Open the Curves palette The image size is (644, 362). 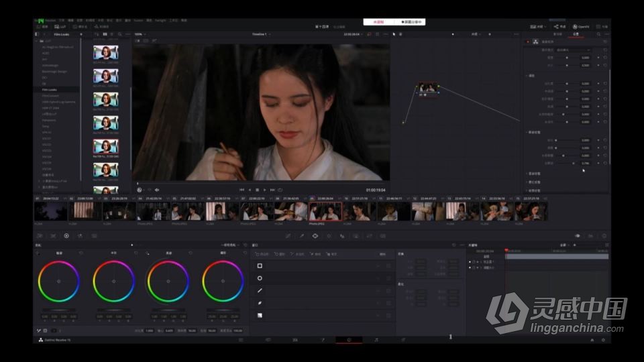(288, 236)
